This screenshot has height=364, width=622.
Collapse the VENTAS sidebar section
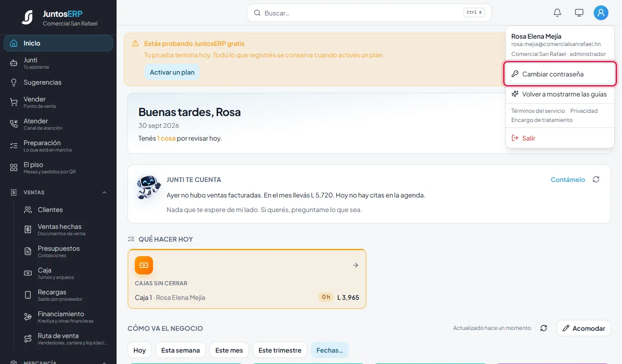(104, 192)
